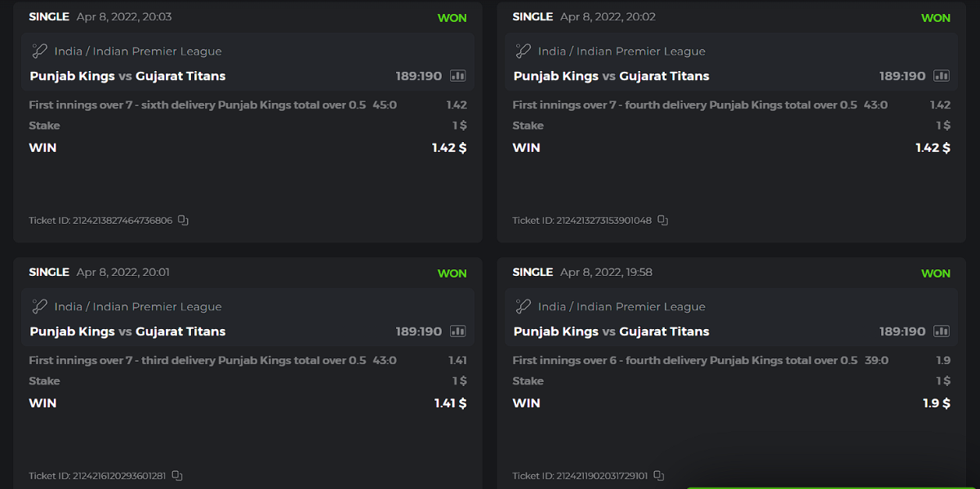Screen dimensions: 980x489
Task: Open match statistics icon in 19:58 ticket
Action: point(942,331)
